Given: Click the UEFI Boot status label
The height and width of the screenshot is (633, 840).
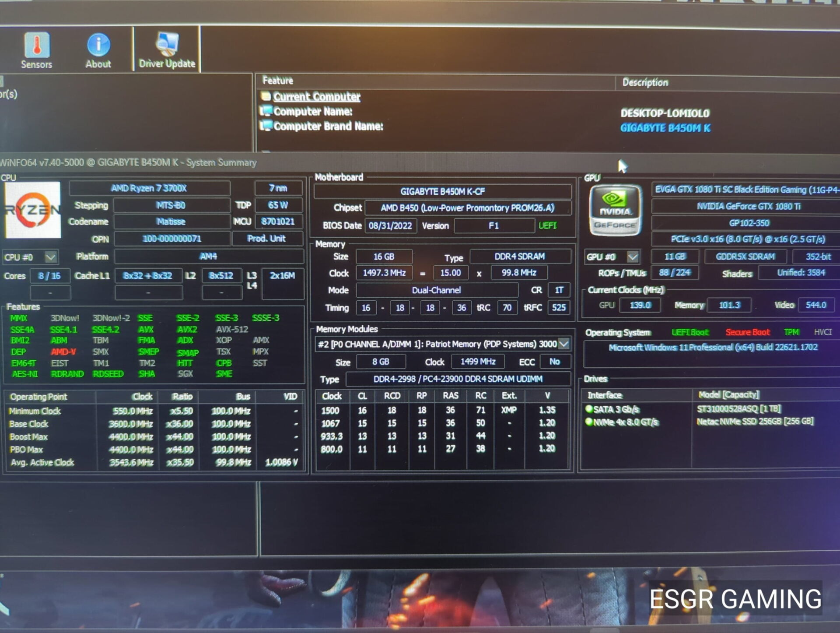Looking at the screenshot, I should coord(690,332).
